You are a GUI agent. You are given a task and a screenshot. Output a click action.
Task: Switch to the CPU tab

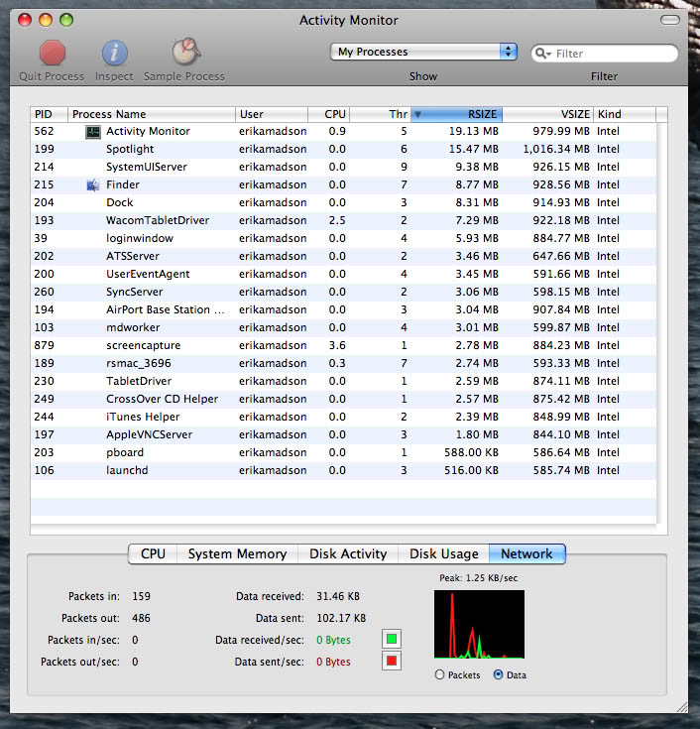[x=153, y=553]
